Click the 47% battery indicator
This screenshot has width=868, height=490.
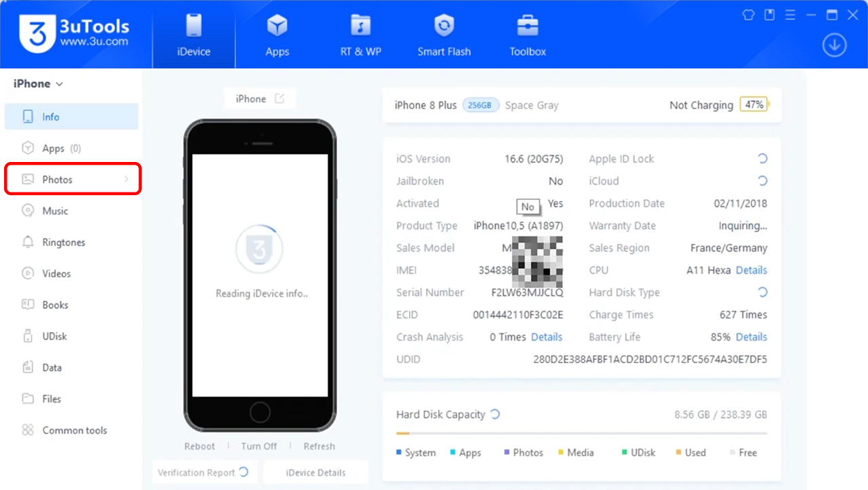pyautogui.click(x=754, y=105)
